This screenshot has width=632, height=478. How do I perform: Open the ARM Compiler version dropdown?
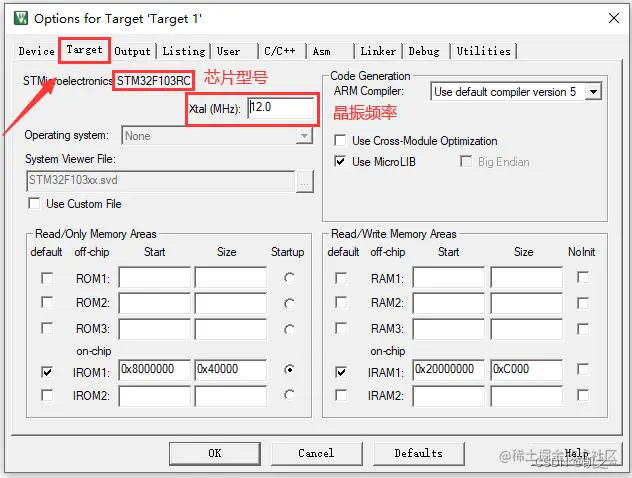point(593,92)
